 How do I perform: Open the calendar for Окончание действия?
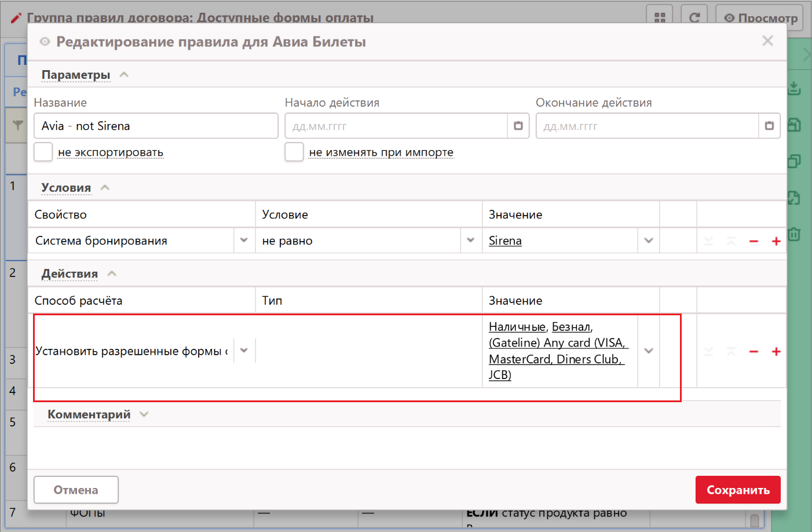click(769, 126)
